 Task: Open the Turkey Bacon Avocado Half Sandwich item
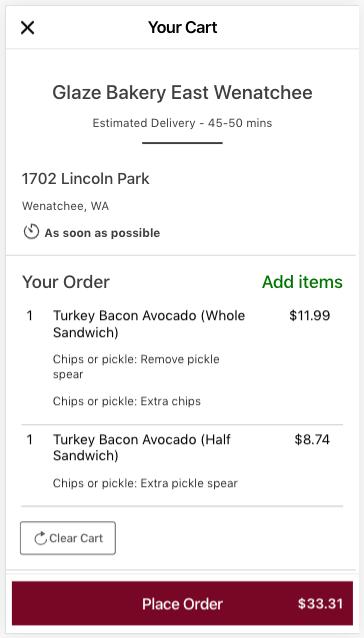click(x=142, y=447)
